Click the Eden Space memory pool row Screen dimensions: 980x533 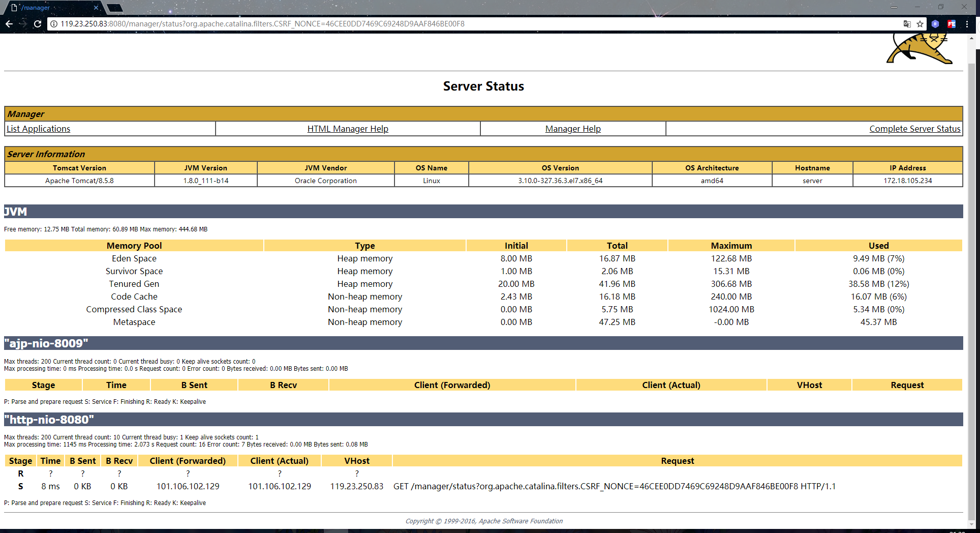coord(483,258)
